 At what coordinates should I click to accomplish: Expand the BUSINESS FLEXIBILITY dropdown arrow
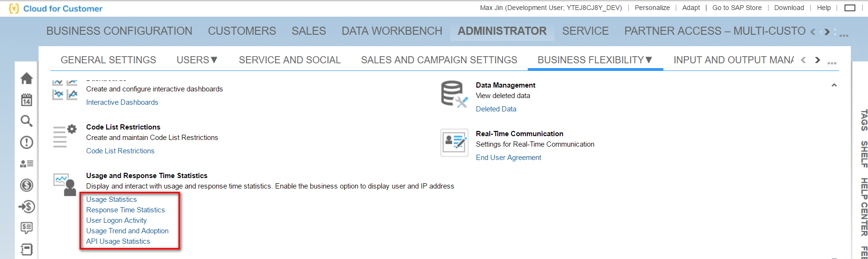[649, 60]
